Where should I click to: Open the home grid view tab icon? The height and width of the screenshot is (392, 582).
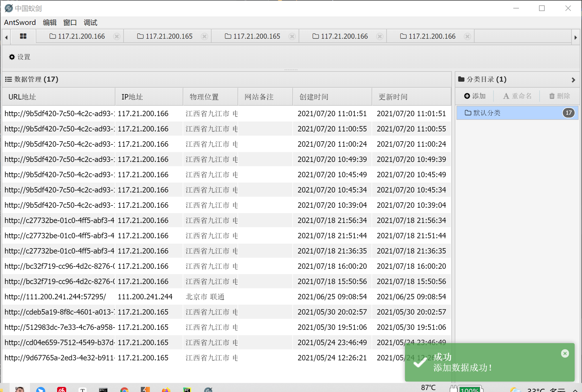click(x=23, y=36)
